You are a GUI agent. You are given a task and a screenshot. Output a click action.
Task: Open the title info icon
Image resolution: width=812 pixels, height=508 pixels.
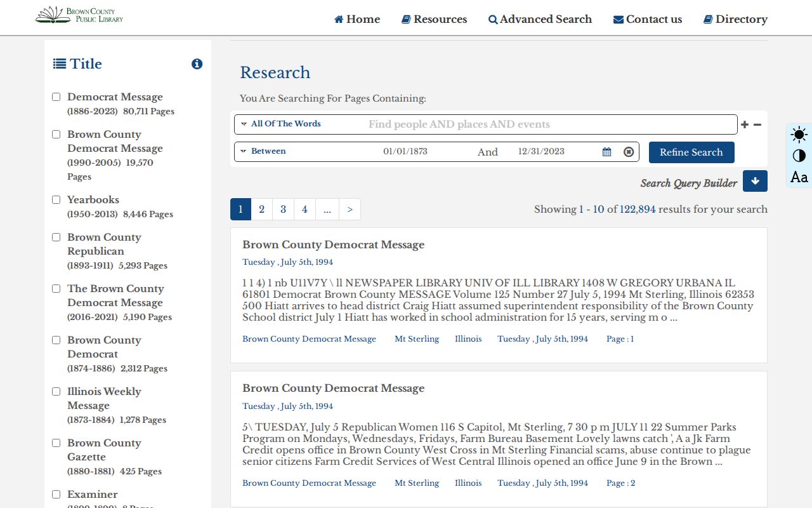(197, 63)
